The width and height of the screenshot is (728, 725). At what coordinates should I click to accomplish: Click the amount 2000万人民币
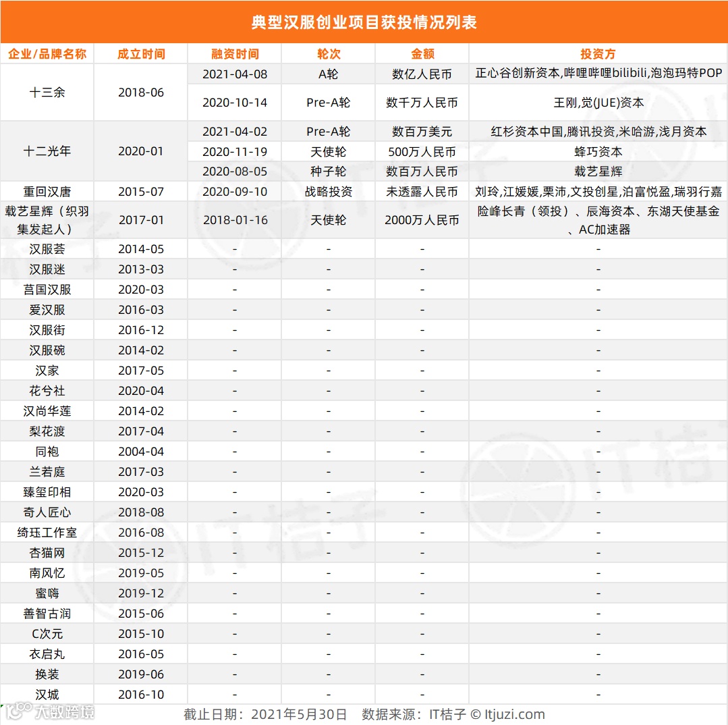point(422,220)
